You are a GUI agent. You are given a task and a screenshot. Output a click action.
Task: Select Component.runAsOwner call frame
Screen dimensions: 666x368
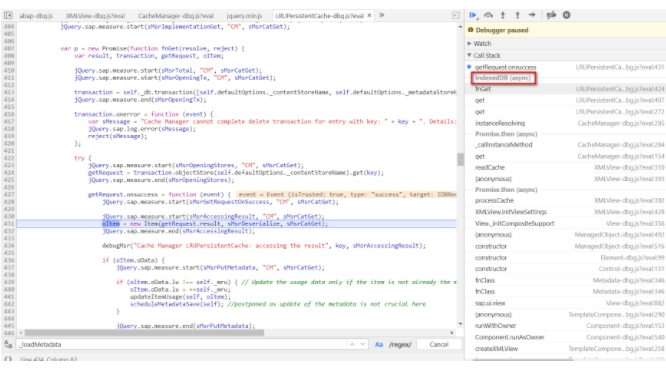(565, 337)
